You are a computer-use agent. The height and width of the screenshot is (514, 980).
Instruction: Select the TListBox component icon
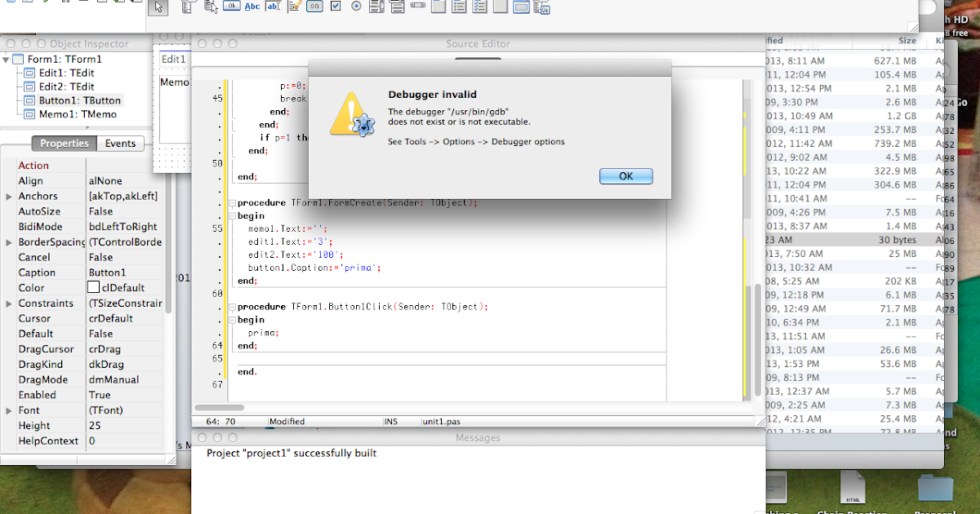[376, 7]
